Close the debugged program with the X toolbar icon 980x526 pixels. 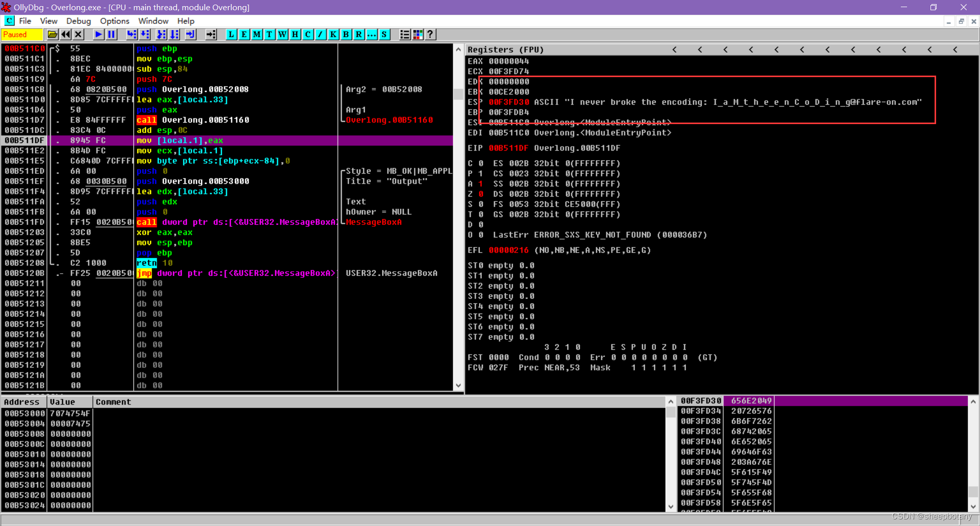78,34
